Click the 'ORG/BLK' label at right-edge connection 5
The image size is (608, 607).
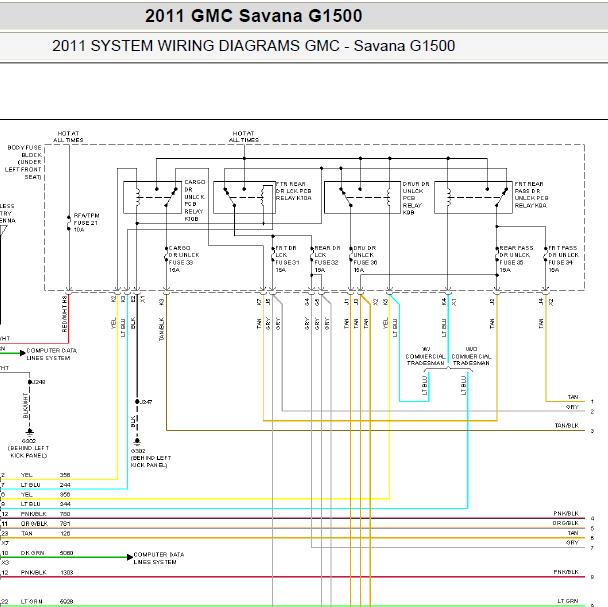click(566, 523)
